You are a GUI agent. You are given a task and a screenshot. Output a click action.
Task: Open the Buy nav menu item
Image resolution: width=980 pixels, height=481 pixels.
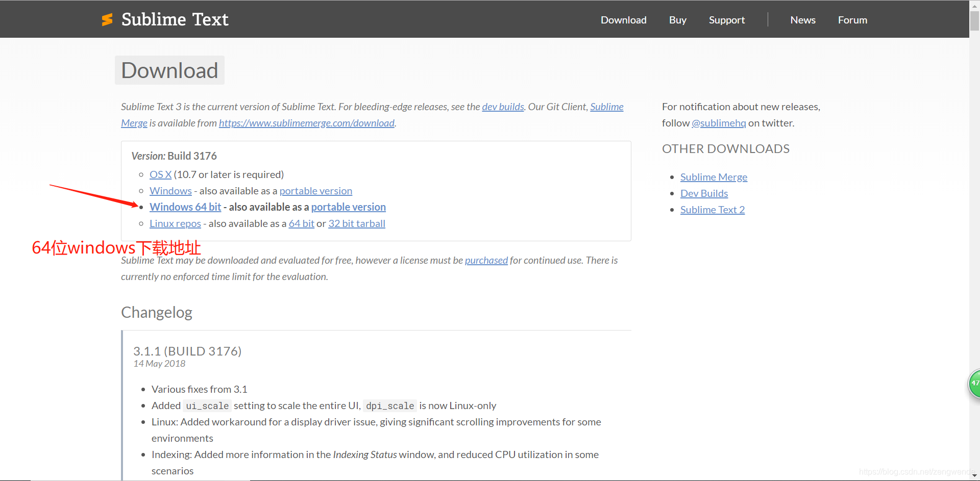coord(677,20)
